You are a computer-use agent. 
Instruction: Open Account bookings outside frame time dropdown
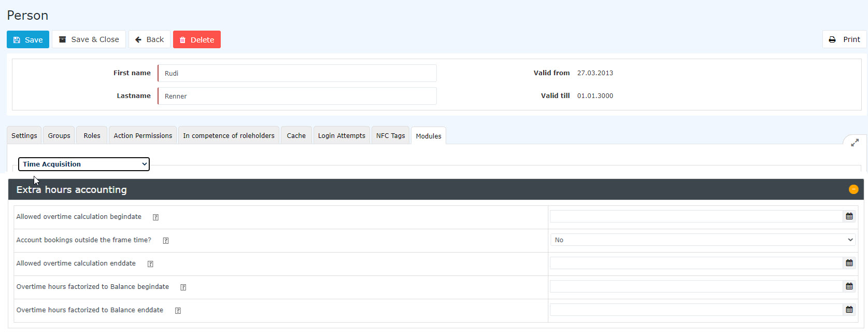[703, 240]
